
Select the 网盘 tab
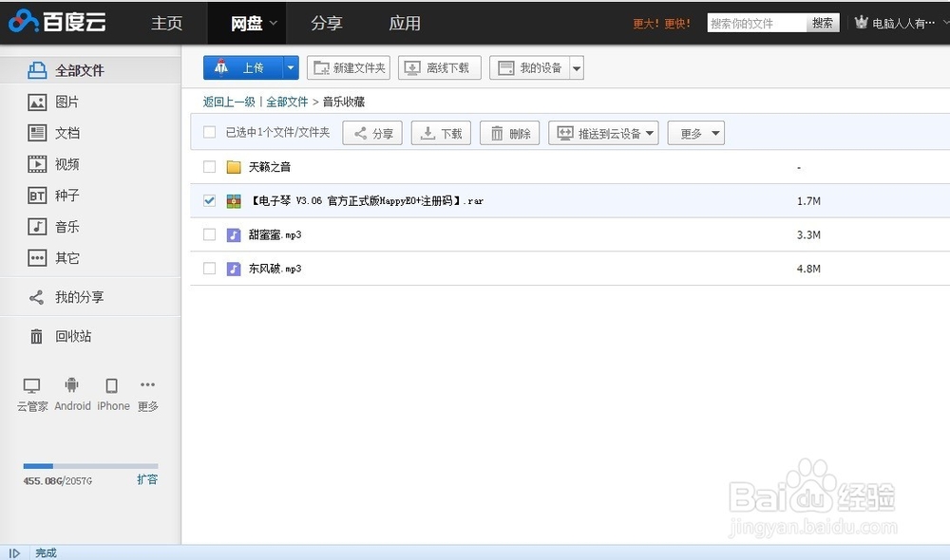point(247,23)
